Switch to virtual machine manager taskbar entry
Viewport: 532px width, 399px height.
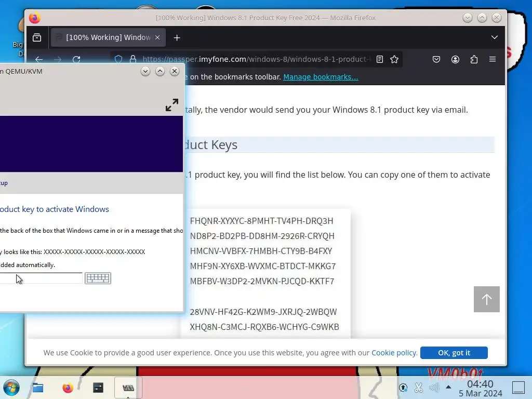pos(128,388)
